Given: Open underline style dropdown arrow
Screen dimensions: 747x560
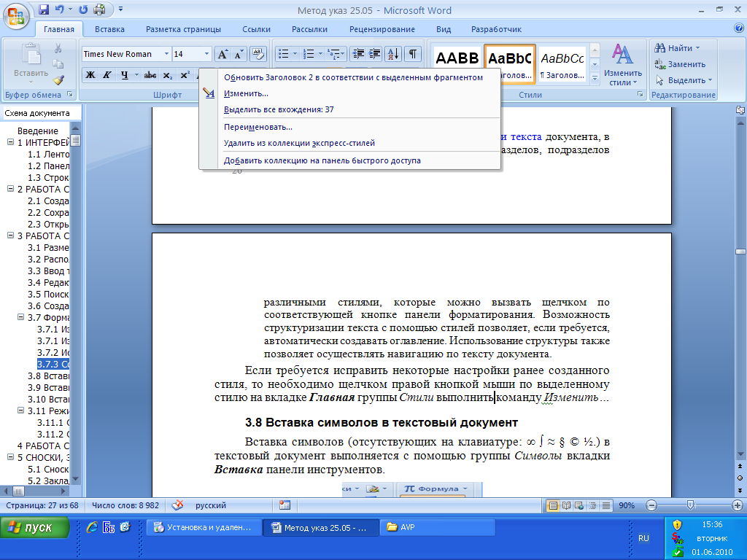Looking at the screenshot, I should pyautogui.click(x=136, y=75).
